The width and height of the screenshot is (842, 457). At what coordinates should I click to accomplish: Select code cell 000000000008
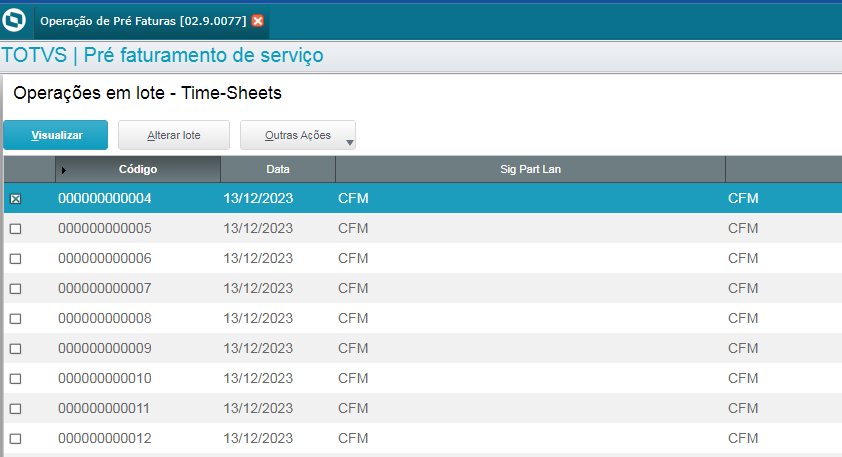[105, 318]
